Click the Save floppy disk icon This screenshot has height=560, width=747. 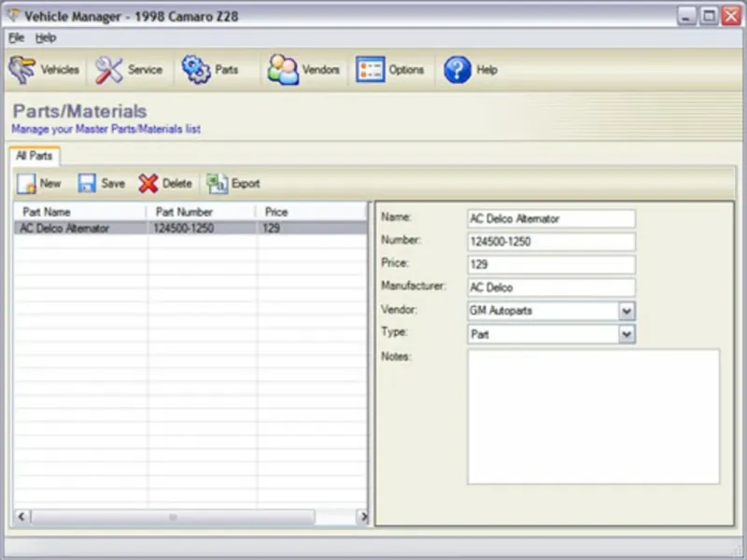click(87, 183)
